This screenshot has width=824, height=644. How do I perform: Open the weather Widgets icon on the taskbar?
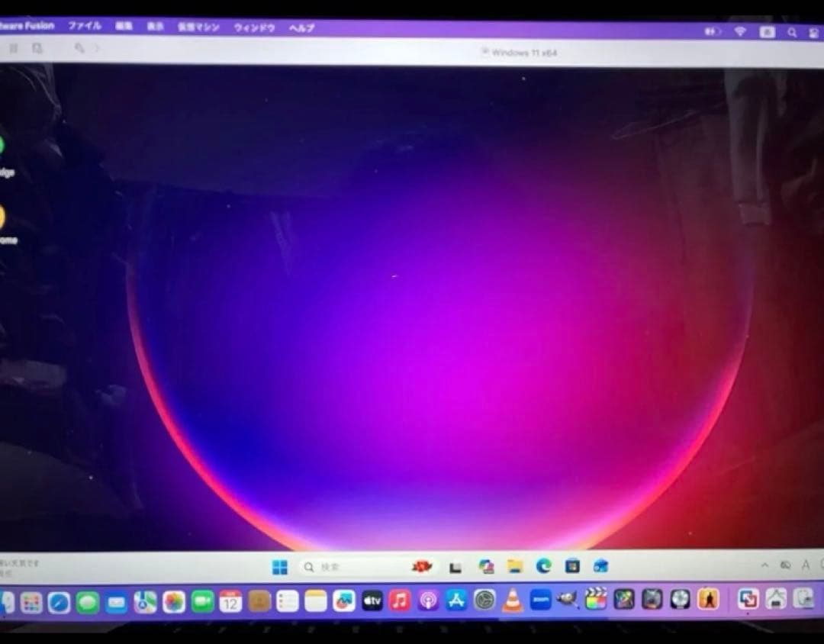pyautogui.click(x=422, y=567)
